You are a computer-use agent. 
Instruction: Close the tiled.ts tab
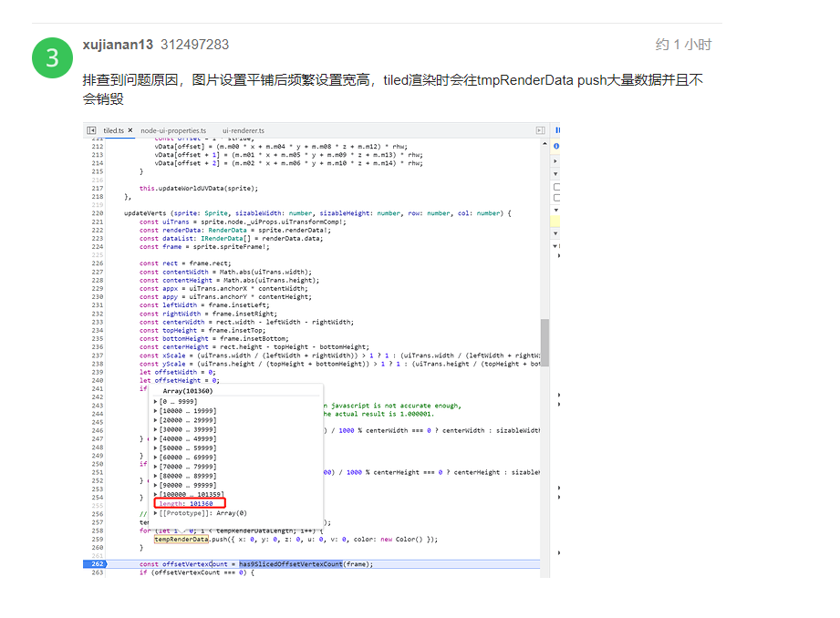[130, 129]
